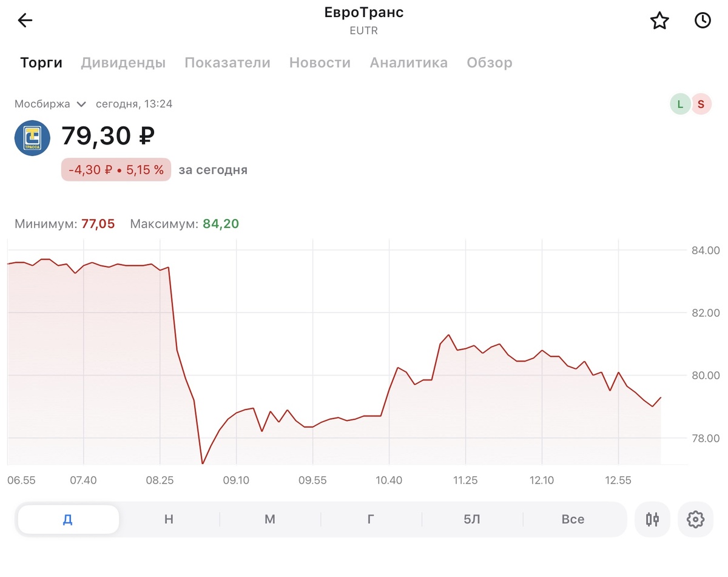728x577 pixels.
Task: Tap the 84.00 price axis label
Action: coord(705,250)
